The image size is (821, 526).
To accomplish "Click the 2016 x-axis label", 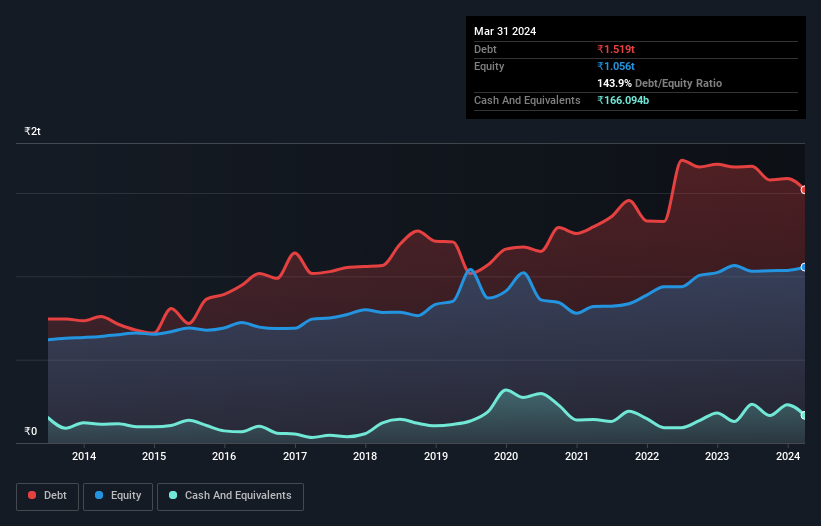I will pyautogui.click(x=224, y=456).
